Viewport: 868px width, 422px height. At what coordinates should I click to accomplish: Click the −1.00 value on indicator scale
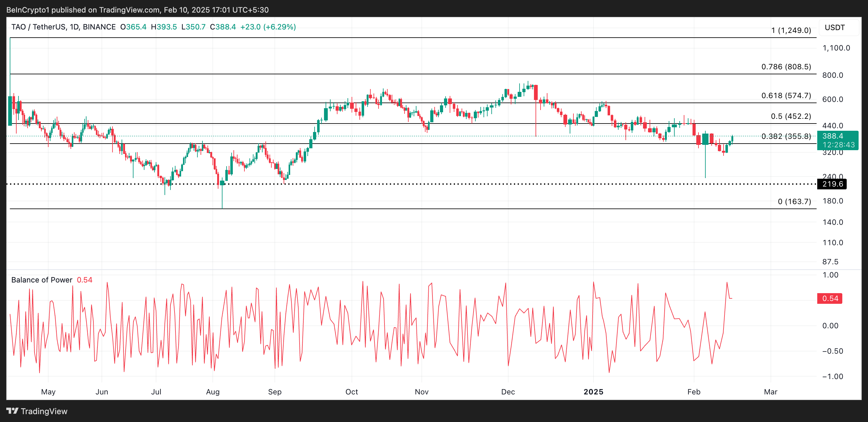(x=832, y=377)
